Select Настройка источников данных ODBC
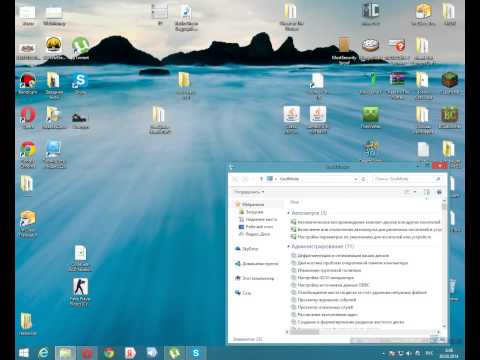480x360 pixels. [x=330, y=285]
